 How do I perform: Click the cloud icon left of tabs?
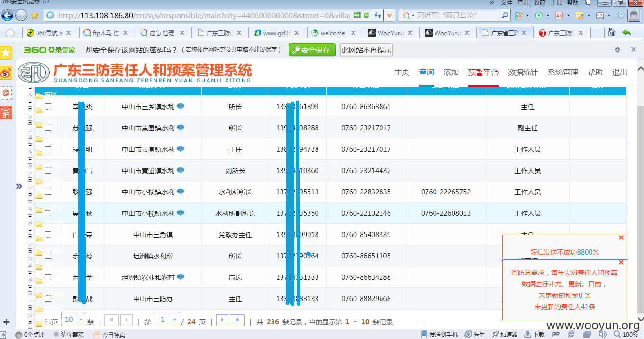(9, 33)
